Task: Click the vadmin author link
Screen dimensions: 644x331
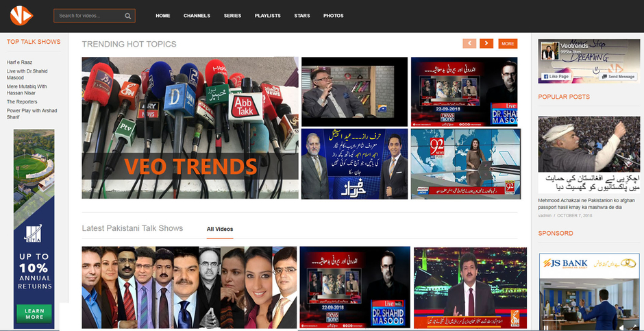Action: click(545, 216)
